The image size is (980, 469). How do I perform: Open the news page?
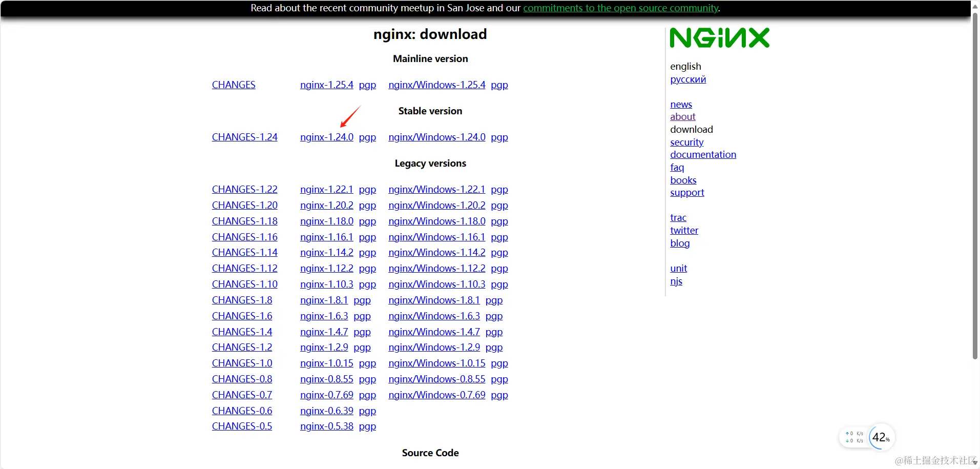681,104
